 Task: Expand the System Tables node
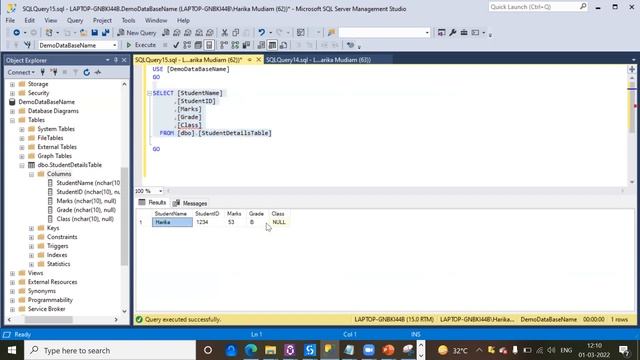(x=22, y=129)
